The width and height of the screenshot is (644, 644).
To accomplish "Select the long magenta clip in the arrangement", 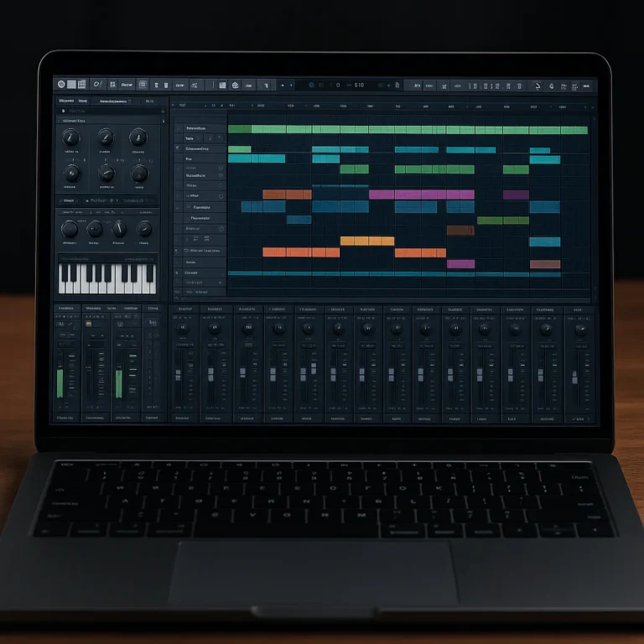I will (422, 195).
